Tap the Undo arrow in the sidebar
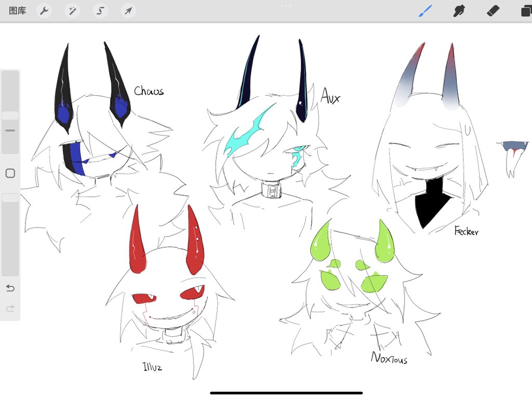Viewport: 532px width, 398px height. coord(10,288)
